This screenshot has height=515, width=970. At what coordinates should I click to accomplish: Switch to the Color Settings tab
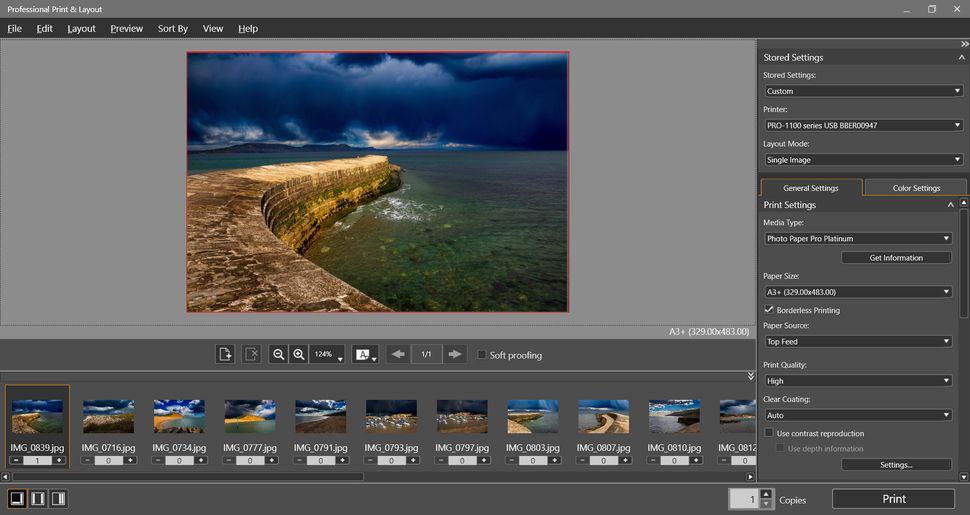click(916, 188)
